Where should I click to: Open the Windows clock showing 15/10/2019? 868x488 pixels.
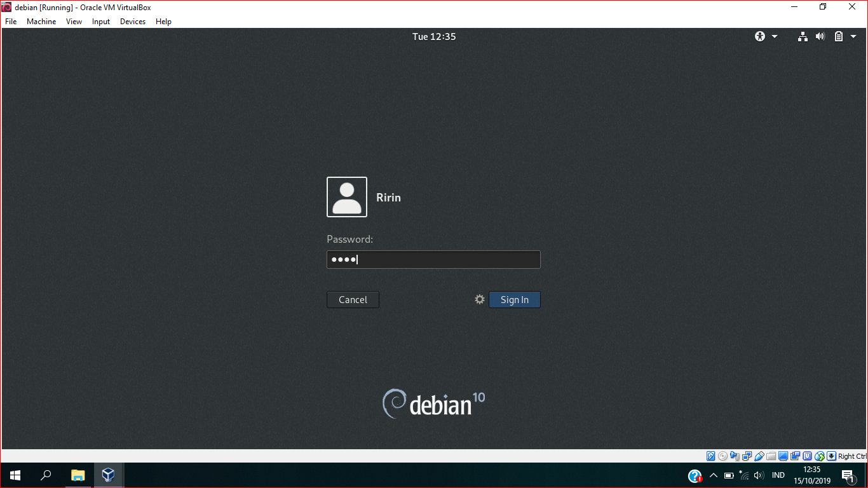point(812,475)
